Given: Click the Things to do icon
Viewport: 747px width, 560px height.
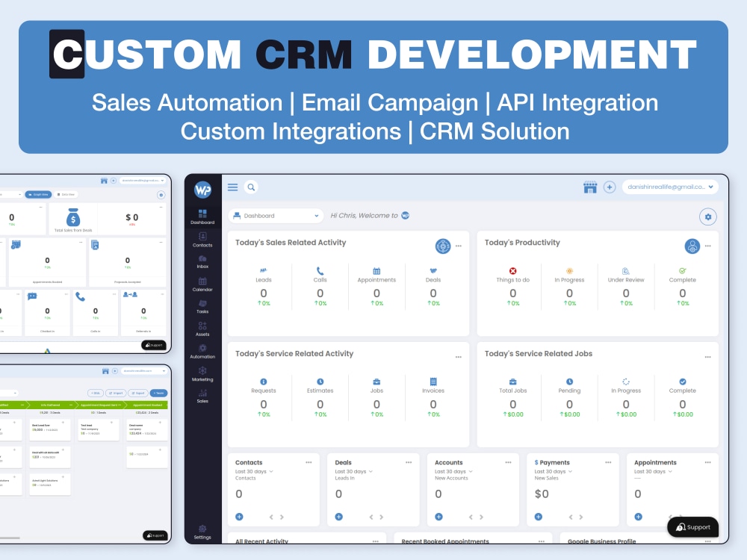Looking at the screenshot, I should [x=513, y=271].
